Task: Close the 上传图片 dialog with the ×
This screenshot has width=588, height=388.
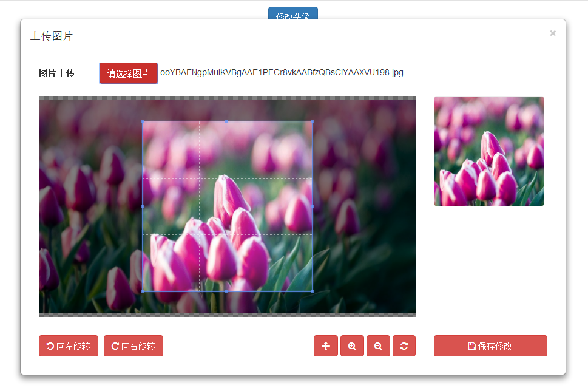Action: pyautogui.click(x=553, y=33)
